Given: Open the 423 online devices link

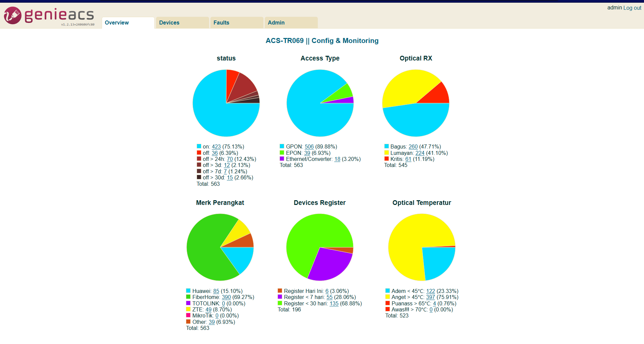Looking at the screenshot, I should [x=216, y=147].
